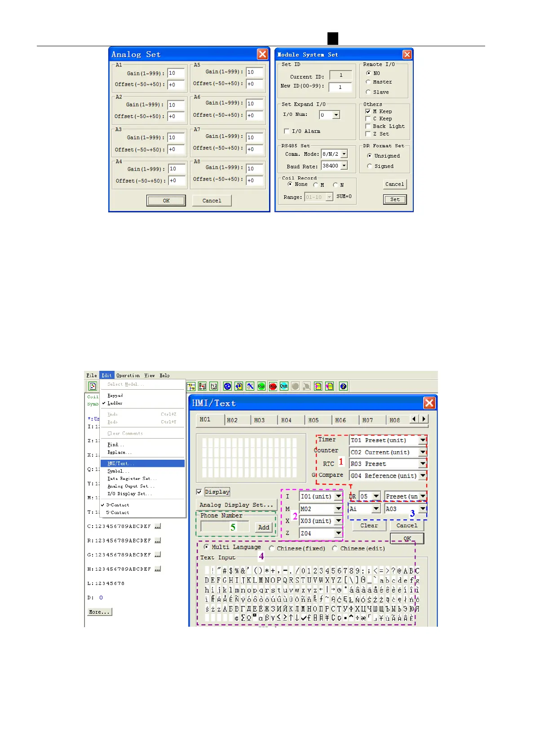Click the A1 Gain input field
Screen dimensions: 535x756
(176, 73)
